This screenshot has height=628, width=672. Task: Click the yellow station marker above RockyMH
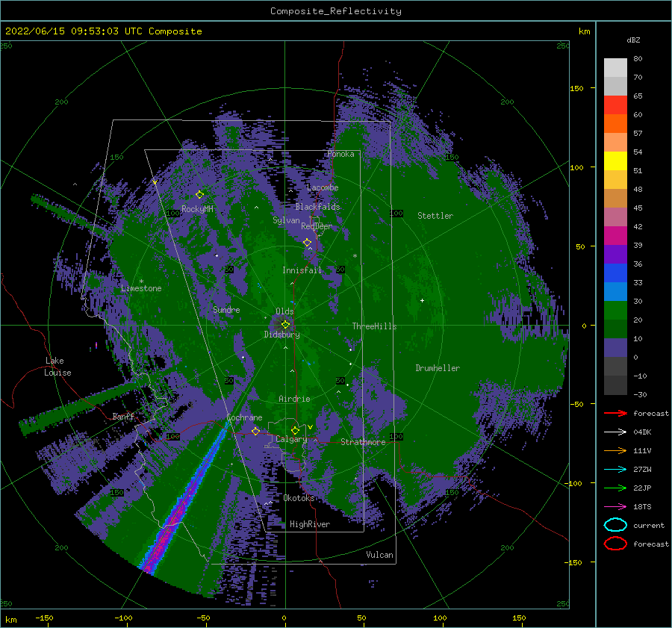pos(199,195)
